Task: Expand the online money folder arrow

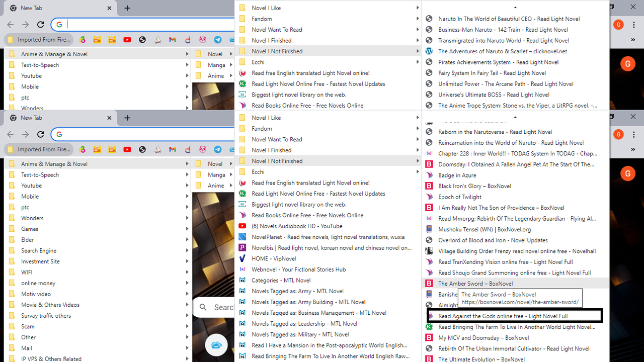Action: tap(187, 283)
